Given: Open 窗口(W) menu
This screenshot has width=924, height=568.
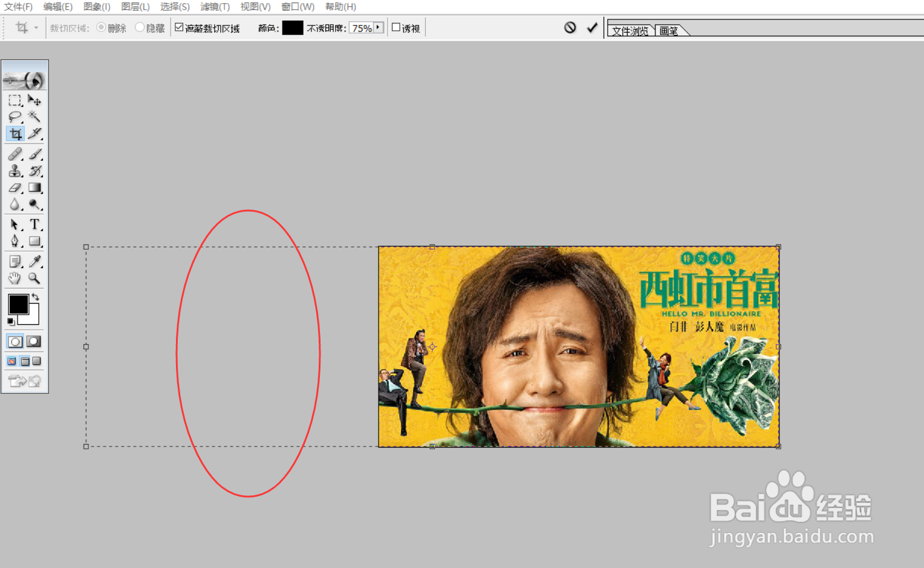Looking at the screenshot, I should coord(298,7).
